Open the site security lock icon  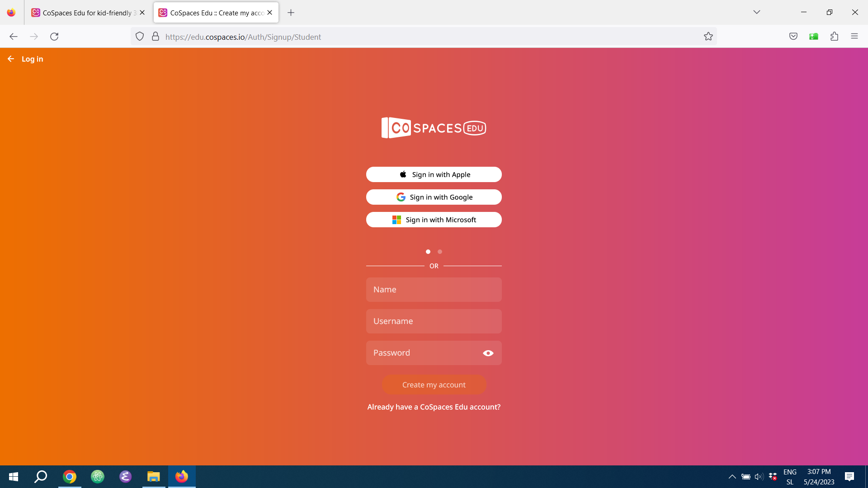click(156, 37)
